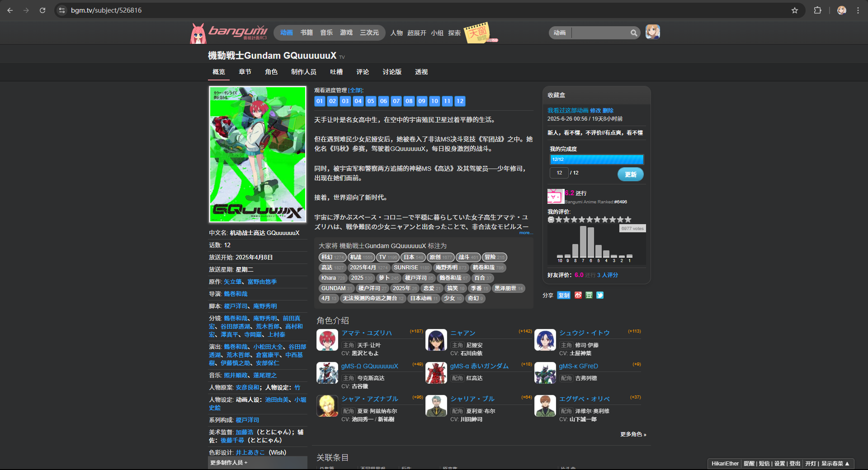
Task: Open the 书籍 navigation menu
Action: [307, 33]
